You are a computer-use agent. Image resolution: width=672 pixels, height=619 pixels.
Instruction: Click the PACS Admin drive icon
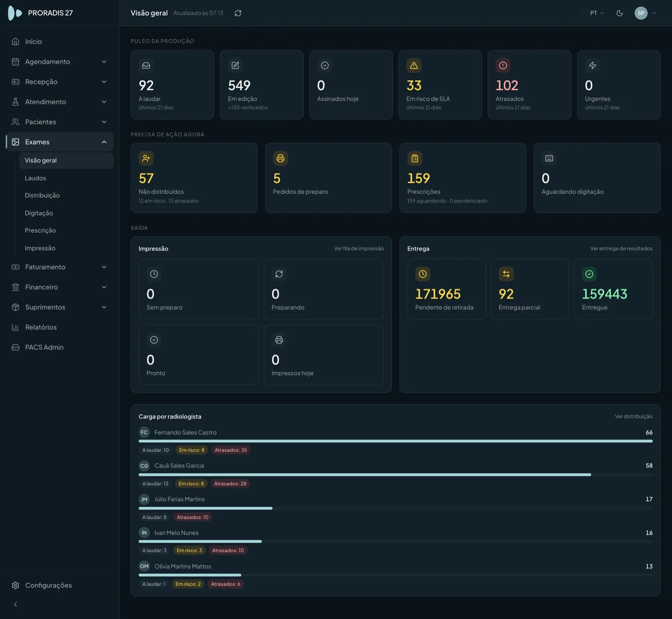[x=16, y=348]
